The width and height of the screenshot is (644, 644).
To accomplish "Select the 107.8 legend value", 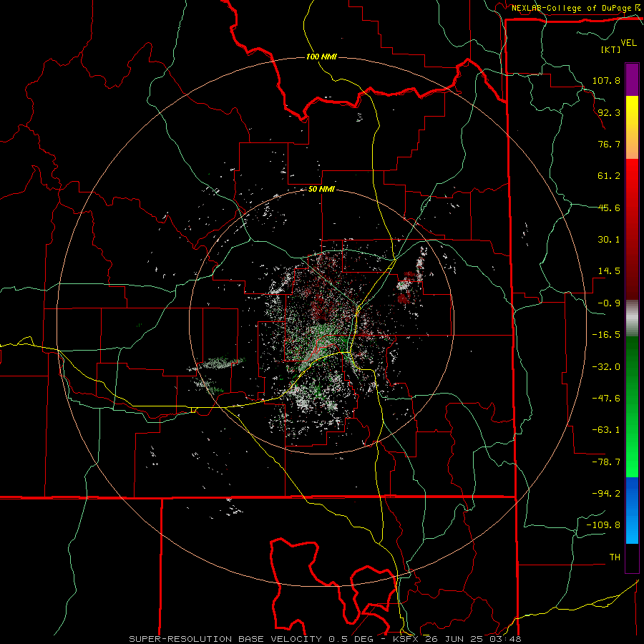I will coord(606,80).
